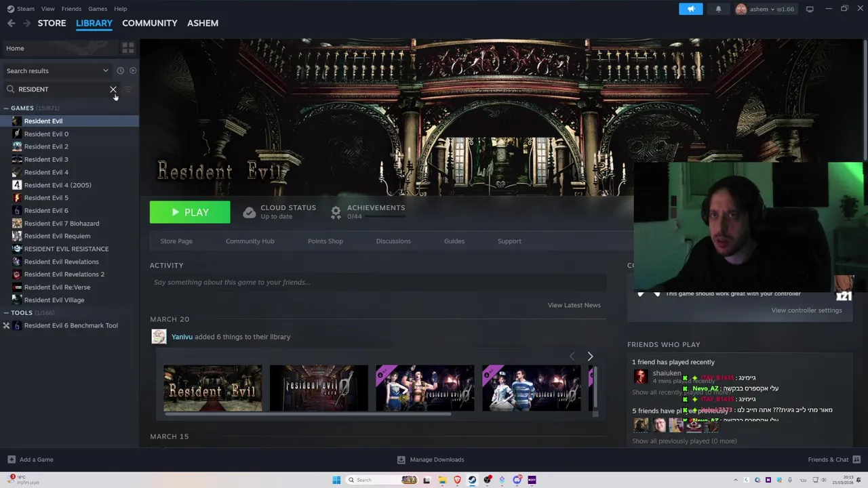Open Yanivu's profile name link
868x488 pixels.
click(x=182, y=337)
